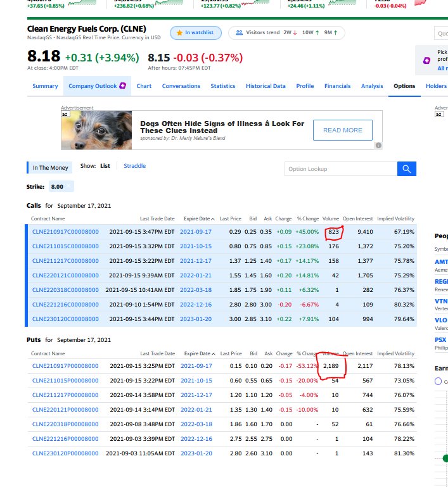Click Calls expire date 2022-03-18 link
Screen dimensions: 448x487
click(x=196, y=290)
